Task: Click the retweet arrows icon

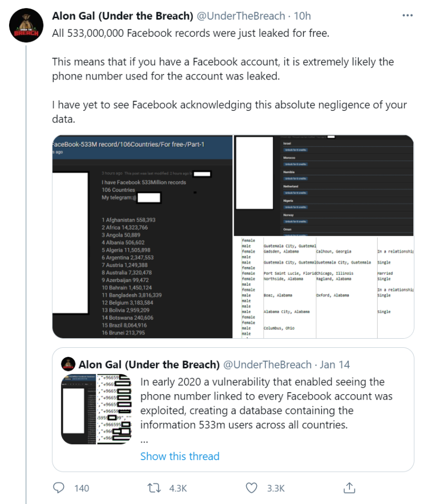Action: (x=154, y=488)
